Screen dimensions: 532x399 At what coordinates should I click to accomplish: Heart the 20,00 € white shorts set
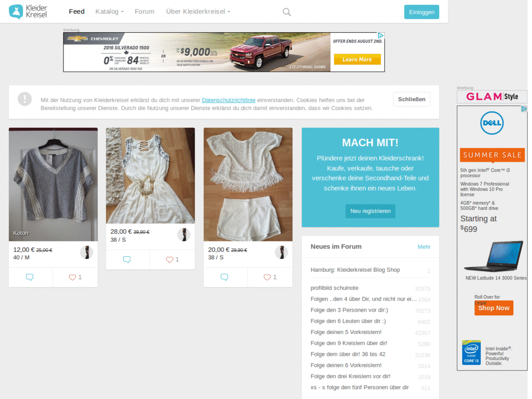coord(270,277)
